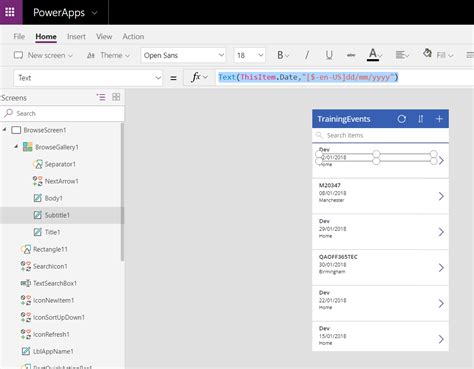Select BrowseScreen1 in the tree

click(45, 130)
